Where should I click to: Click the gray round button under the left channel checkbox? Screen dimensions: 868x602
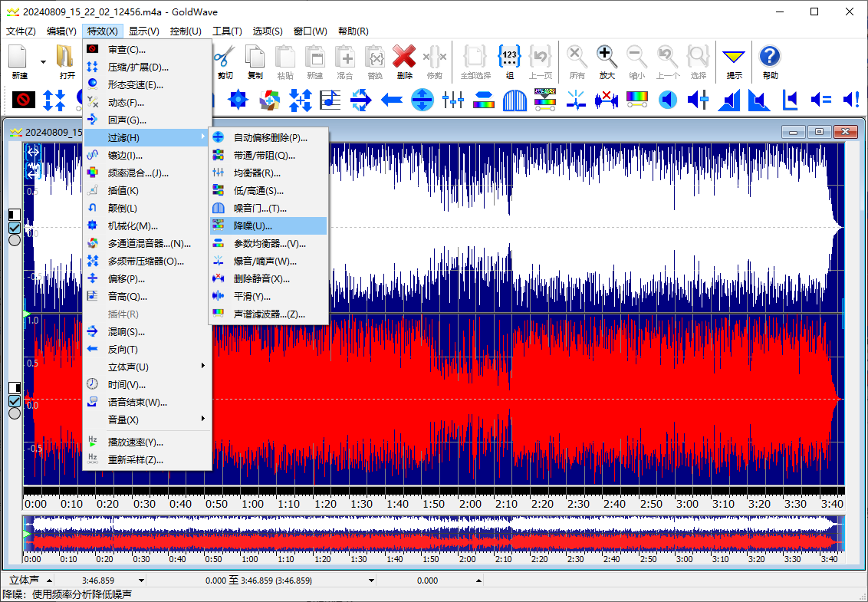(15, 240)
